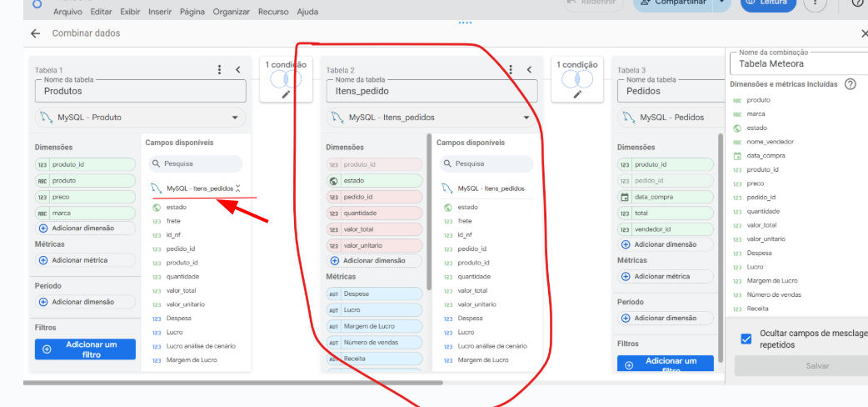The height and width of the screenshot is (407, 868).
Task: Select the preco dimension chip in Tabela 1
Action: point(85,197)
